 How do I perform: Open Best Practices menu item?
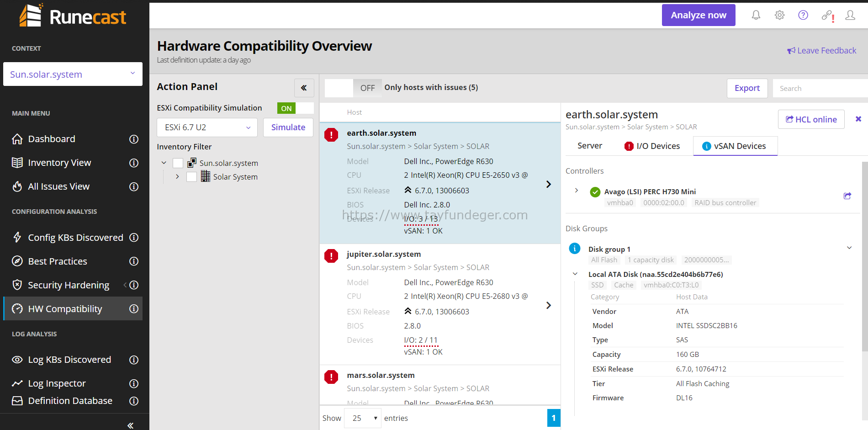coord(58,261)
